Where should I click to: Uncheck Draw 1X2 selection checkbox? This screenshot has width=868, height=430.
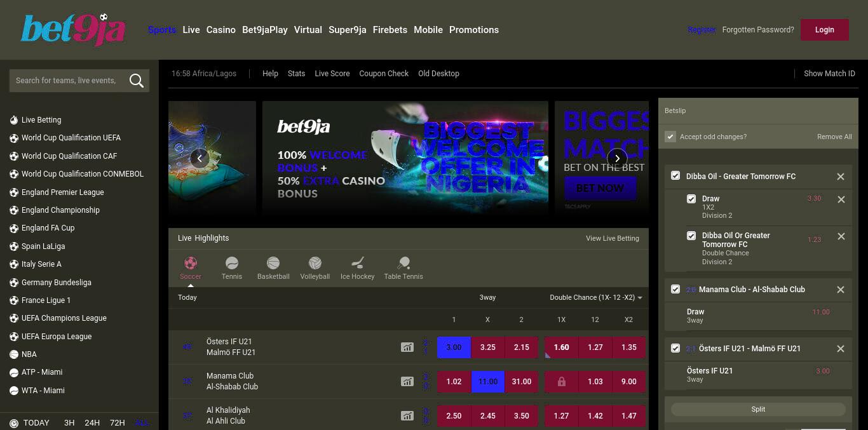tap(691, 199)
